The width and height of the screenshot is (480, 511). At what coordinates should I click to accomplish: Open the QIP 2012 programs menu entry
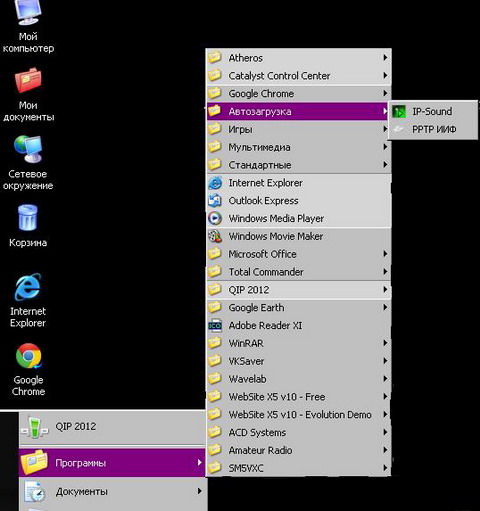(x=299, y=290)
